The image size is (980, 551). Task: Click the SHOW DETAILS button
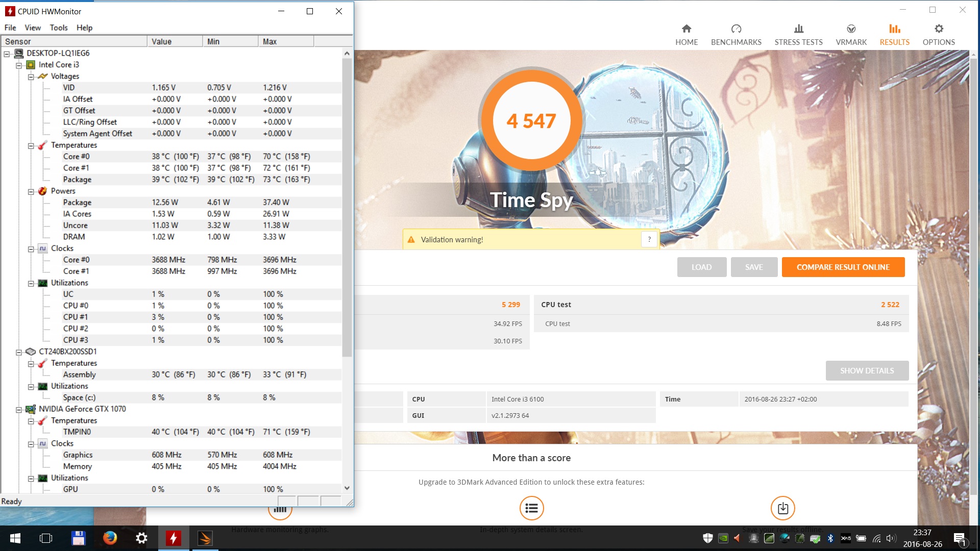click(867, 371)
